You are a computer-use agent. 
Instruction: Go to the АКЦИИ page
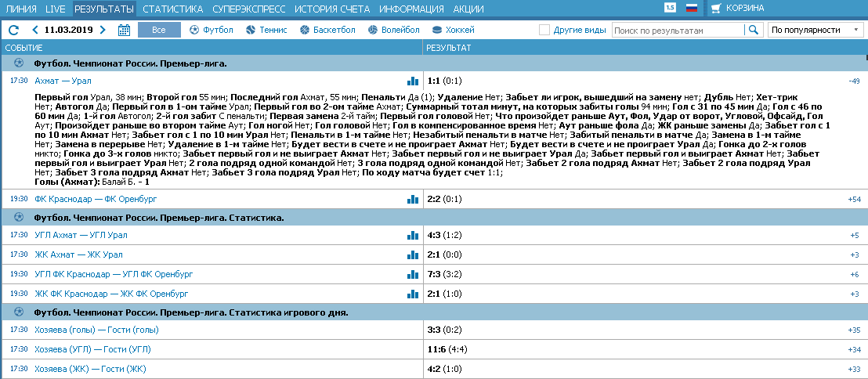tap(468, 9)
